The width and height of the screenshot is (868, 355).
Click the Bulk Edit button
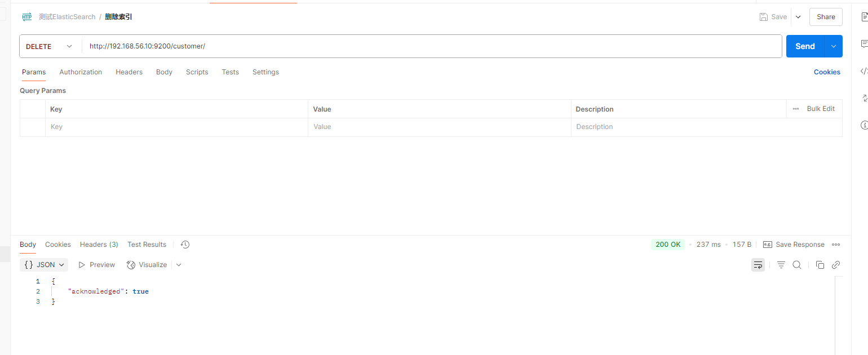point(821,109)
